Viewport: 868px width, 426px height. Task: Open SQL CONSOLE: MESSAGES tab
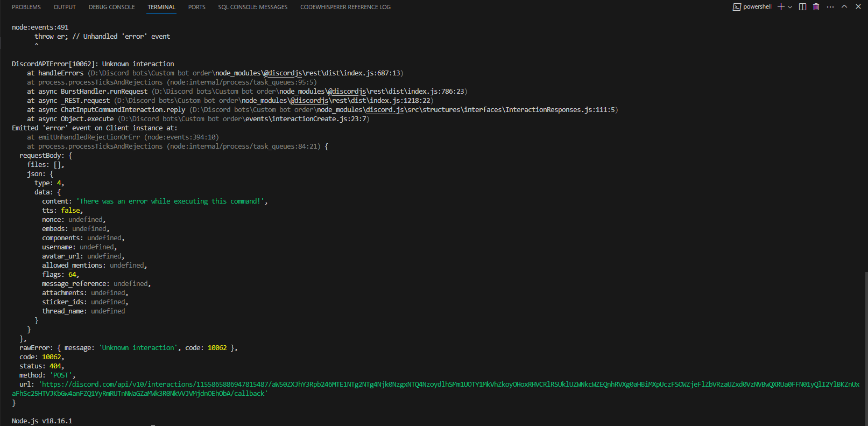253,7
